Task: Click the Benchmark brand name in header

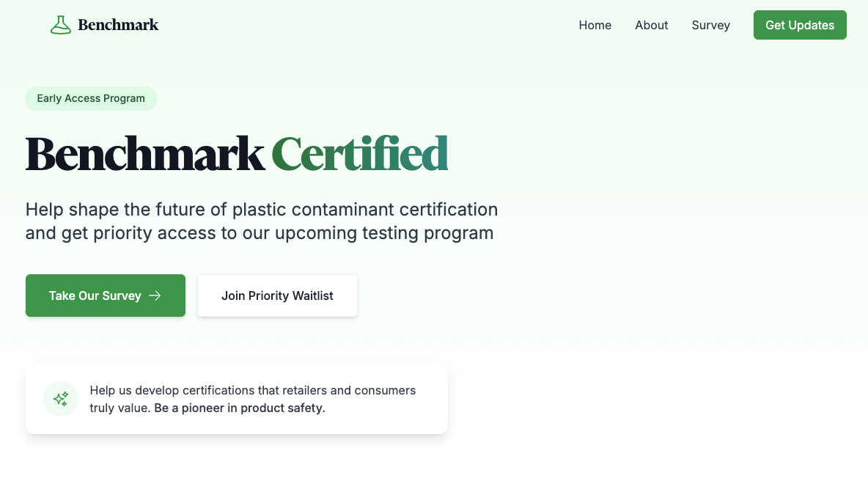Action: 118,25
